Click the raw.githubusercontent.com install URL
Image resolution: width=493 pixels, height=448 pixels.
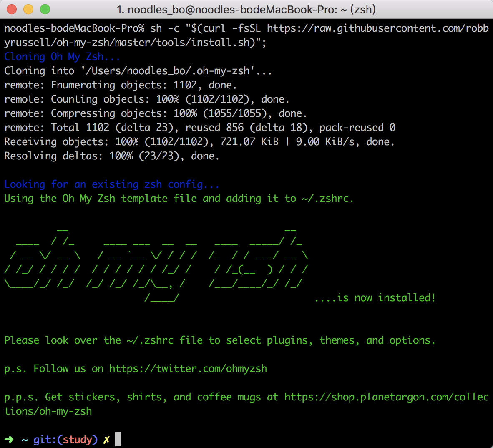(246, 35)
